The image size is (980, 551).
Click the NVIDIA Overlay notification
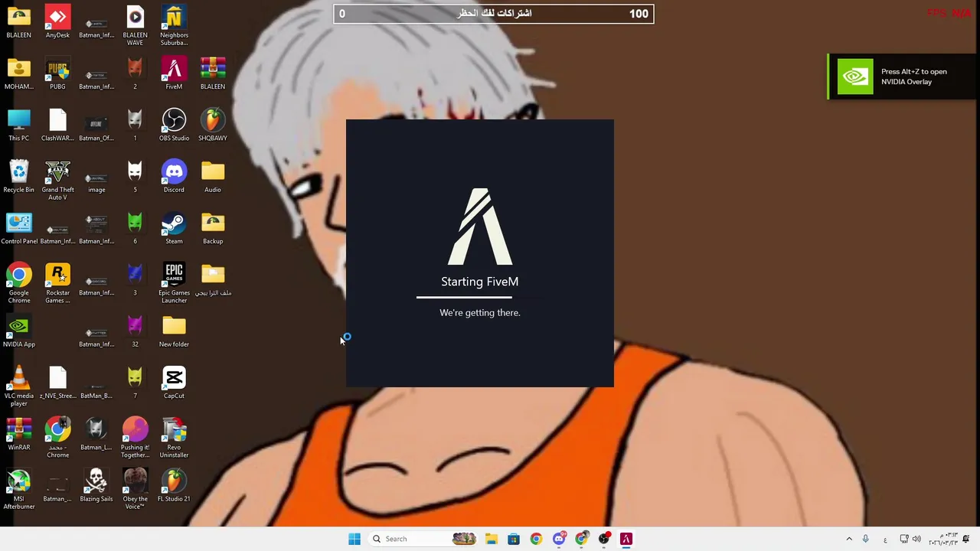pos(903,77)
